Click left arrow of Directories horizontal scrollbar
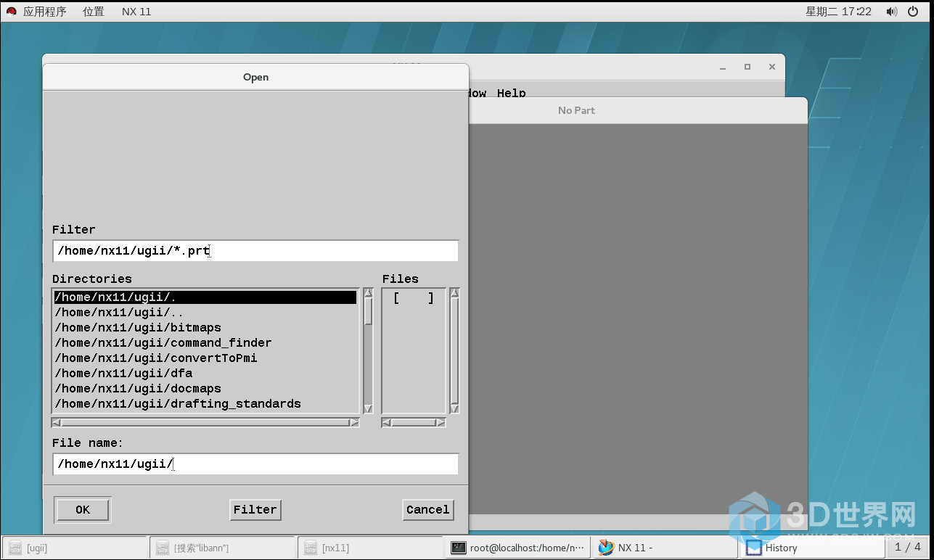The height and width of the screenshot is (560, 934). pos(57,422)
